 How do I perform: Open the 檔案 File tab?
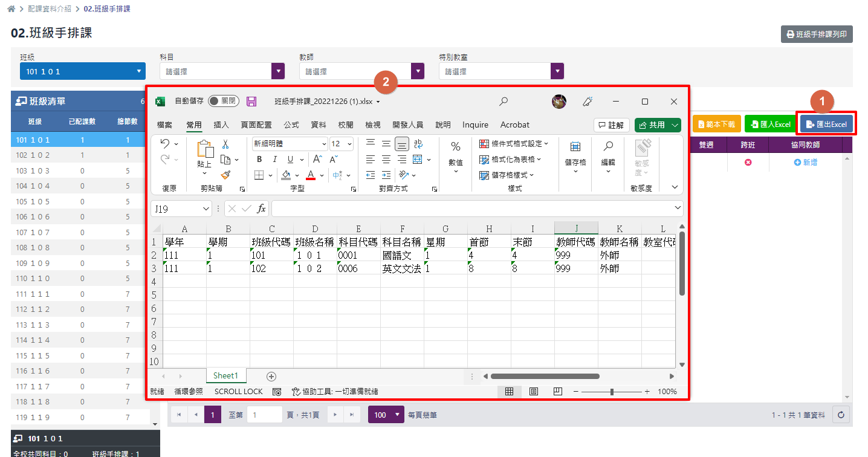(164, 125)
